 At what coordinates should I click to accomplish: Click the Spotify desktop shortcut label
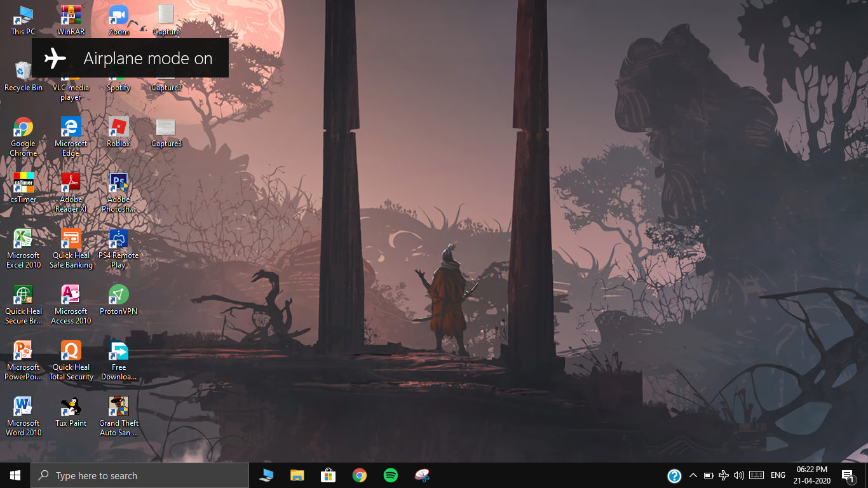click(x=118, y=88)
